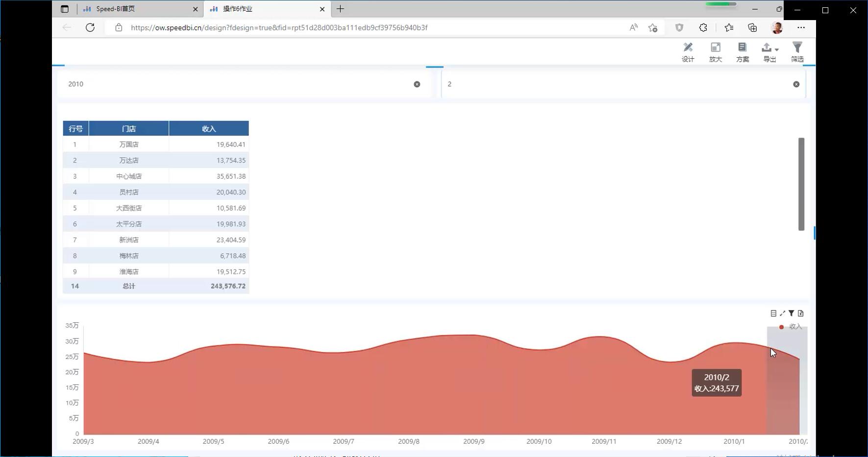Open the 导出 export dropdown arrow

point(777,49)
